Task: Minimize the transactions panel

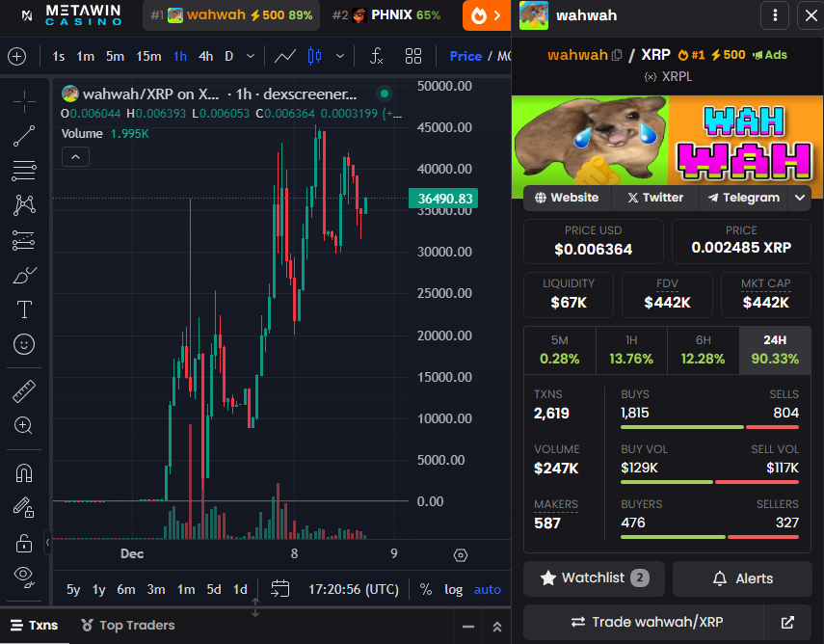Action: pos(468,627)
